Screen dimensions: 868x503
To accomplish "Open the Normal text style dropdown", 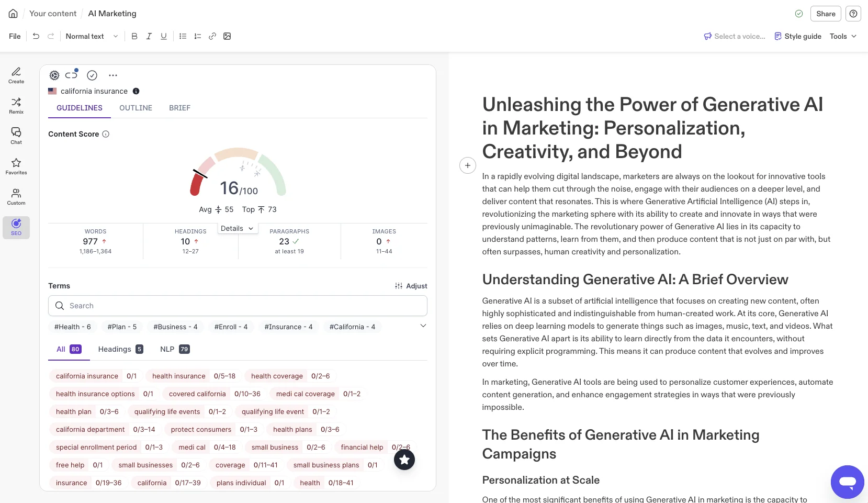I will pyautogui.click(x=92, y=36).
